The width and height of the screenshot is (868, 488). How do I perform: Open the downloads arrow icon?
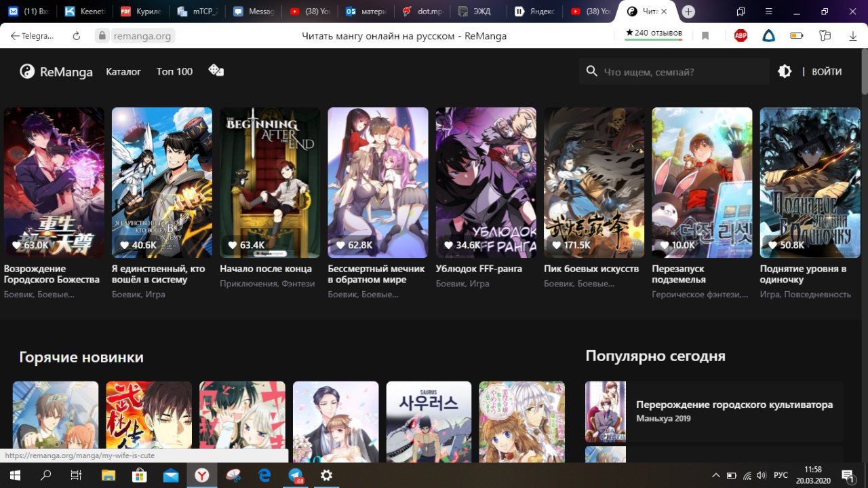[x=852, y=36]
